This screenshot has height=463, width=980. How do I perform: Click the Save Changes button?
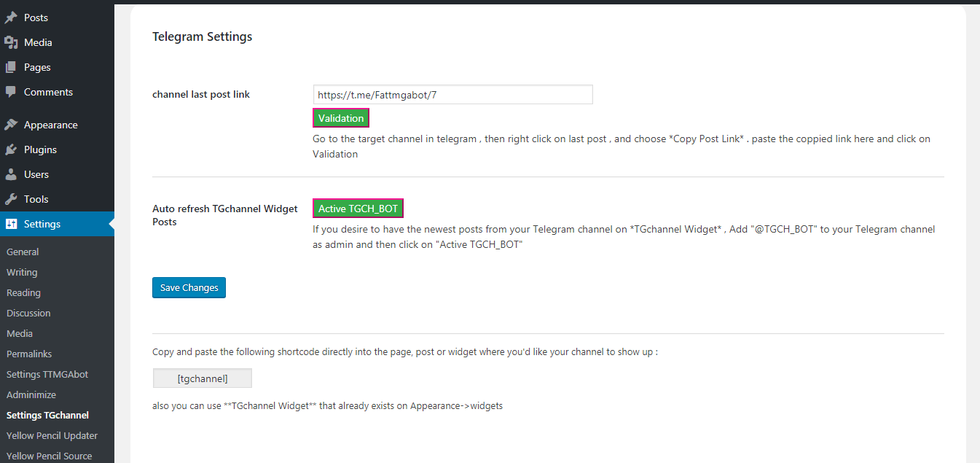pos(189,288)
